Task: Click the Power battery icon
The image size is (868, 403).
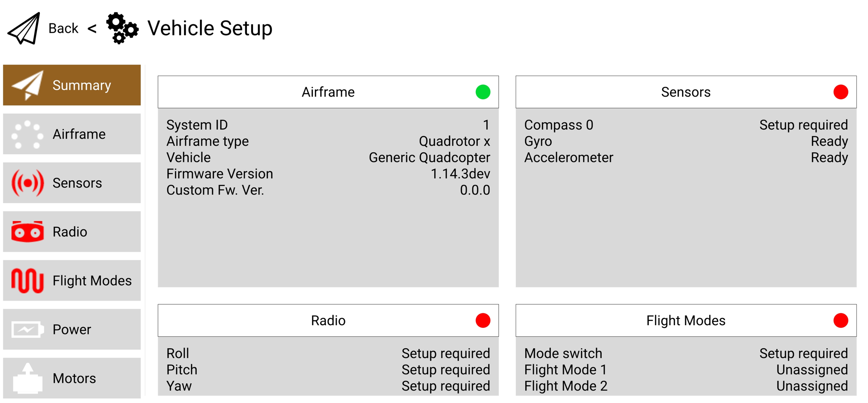Action: pyautogui.click(x=27, y=329)
